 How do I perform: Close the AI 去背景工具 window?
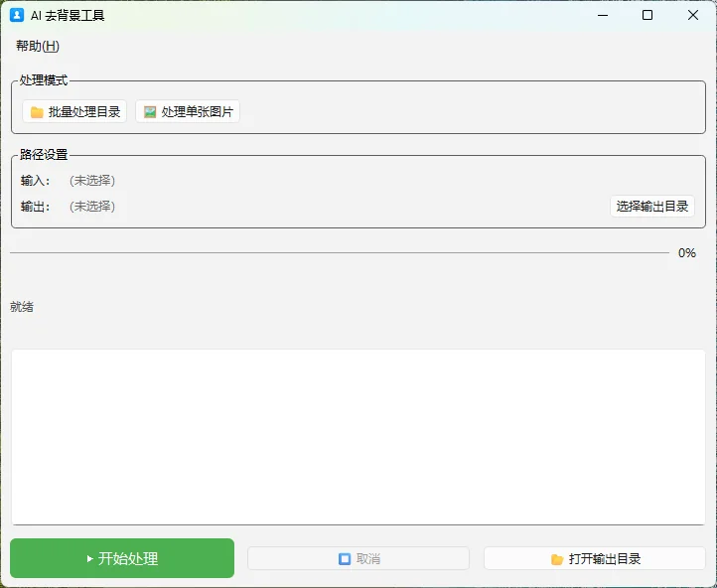click(x=693, y=15)
